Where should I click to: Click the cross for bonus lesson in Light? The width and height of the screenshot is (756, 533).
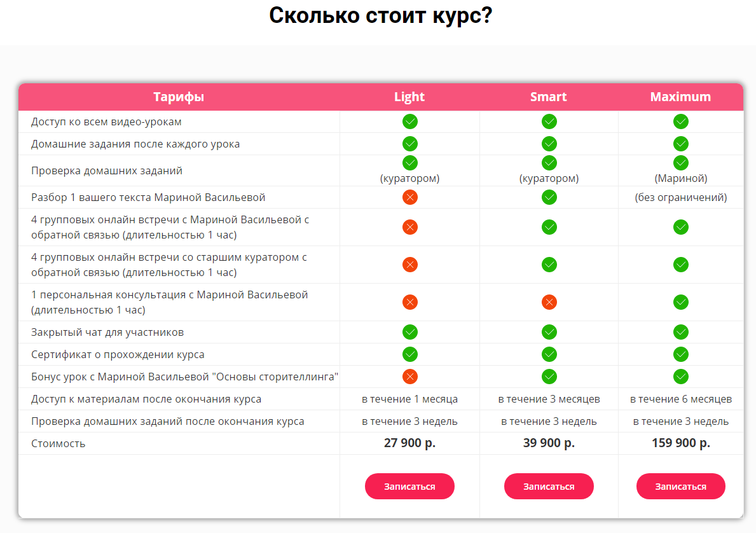(409, 376)
